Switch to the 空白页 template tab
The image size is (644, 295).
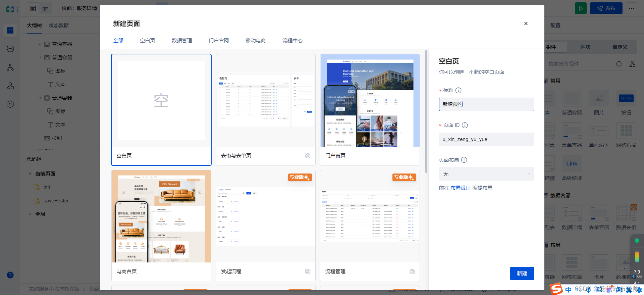click(x=147, y=41)
